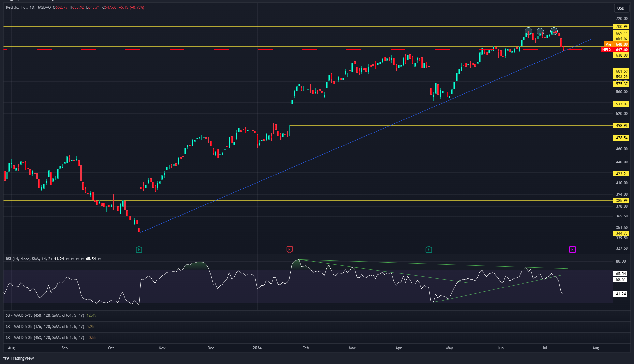
Task: Click the green earnings E marker in April
Action: (429, 250)
